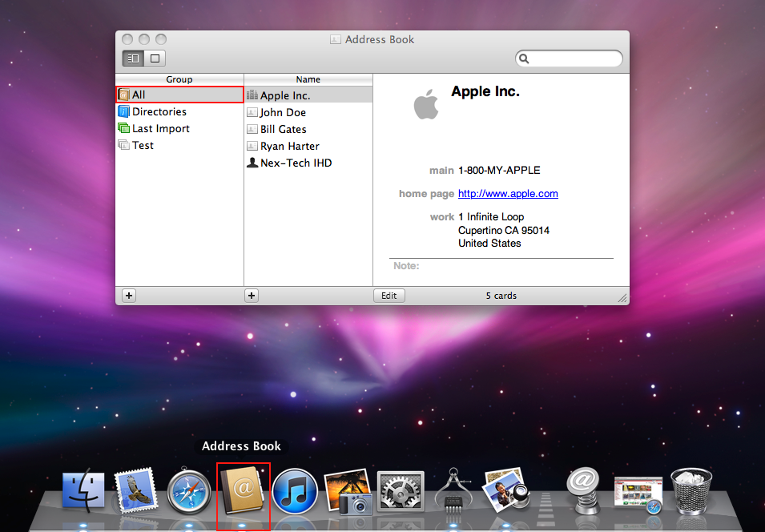Click inside the search field
This screenshot has width=765, height=532.
pyautogui.click(x=569, y=58)
